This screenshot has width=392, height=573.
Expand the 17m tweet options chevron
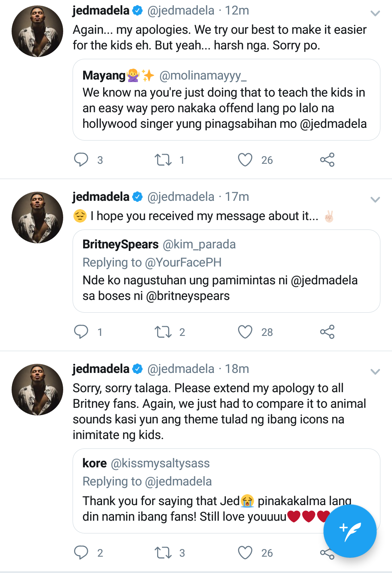tap(375, 200)
